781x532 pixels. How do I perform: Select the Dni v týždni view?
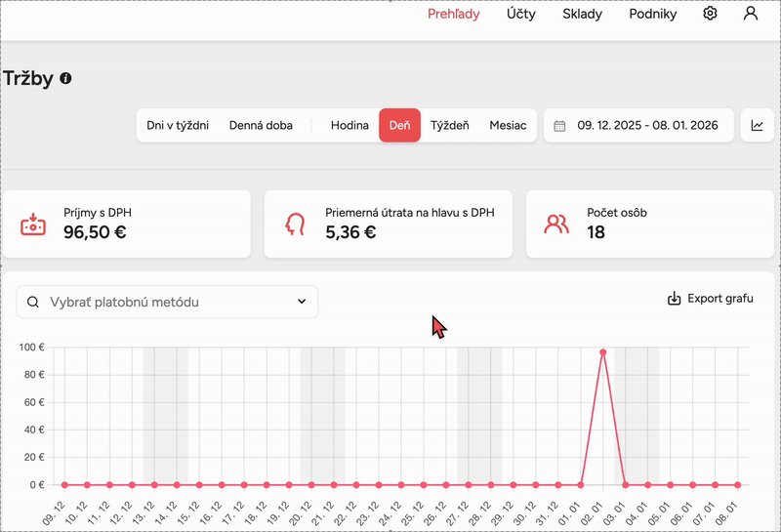[x=178, y=125]
